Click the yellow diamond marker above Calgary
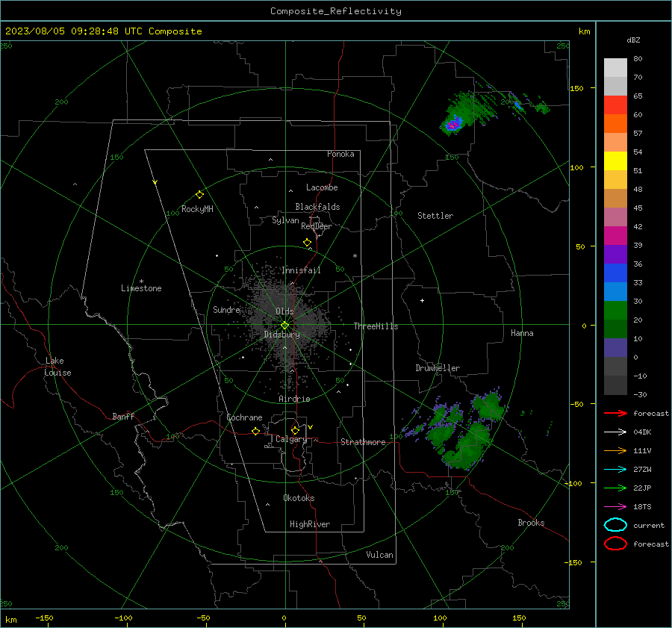672x628 pixels. pyautogui.click(x=295, y=430)
